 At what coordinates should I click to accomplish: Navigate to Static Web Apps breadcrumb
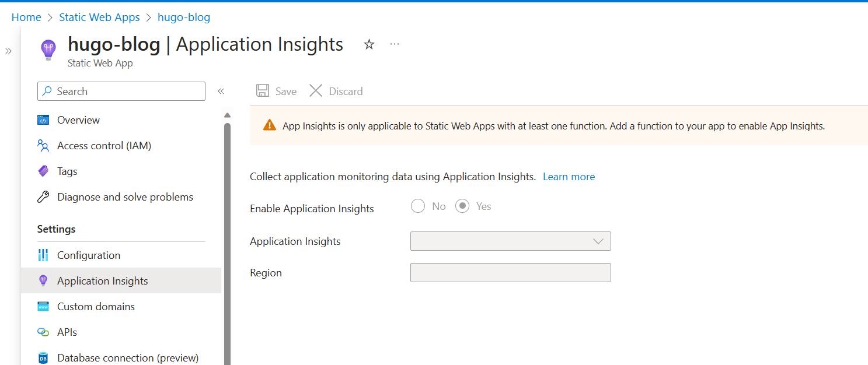tap(99, 17)
